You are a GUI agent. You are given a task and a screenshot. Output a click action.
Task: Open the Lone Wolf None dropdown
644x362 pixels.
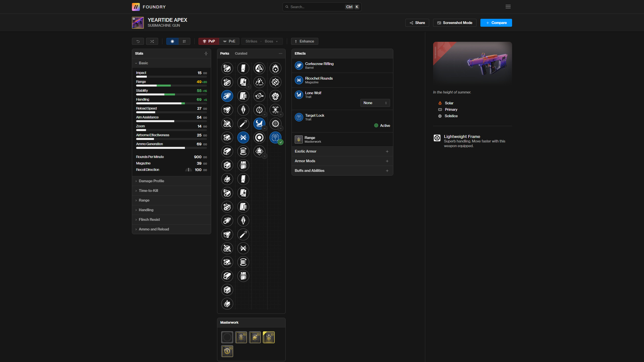coord(375,103)
